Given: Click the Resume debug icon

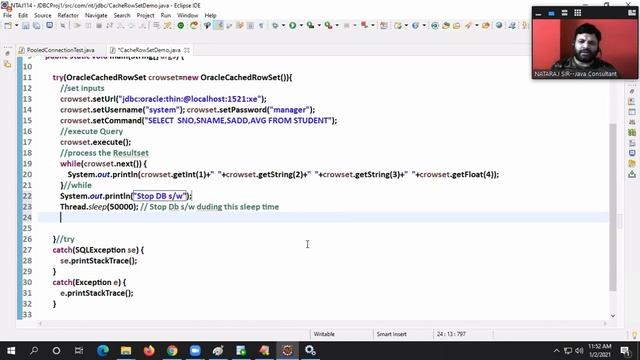Looking at the screenshot, I should click(77, 26).
